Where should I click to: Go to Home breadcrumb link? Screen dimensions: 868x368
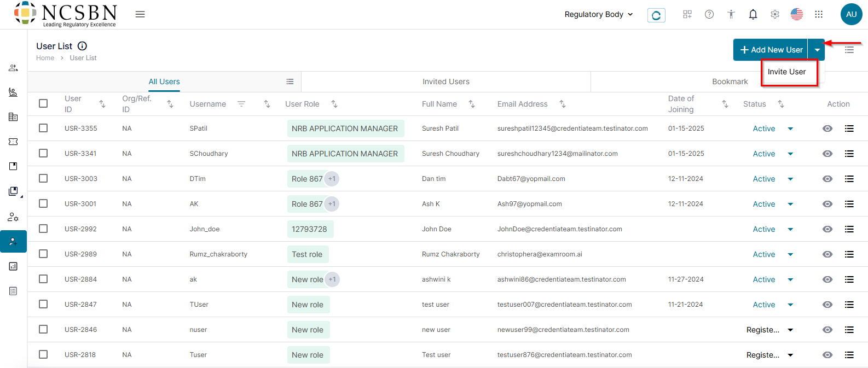pyautogui.click(x=45, y=58)
